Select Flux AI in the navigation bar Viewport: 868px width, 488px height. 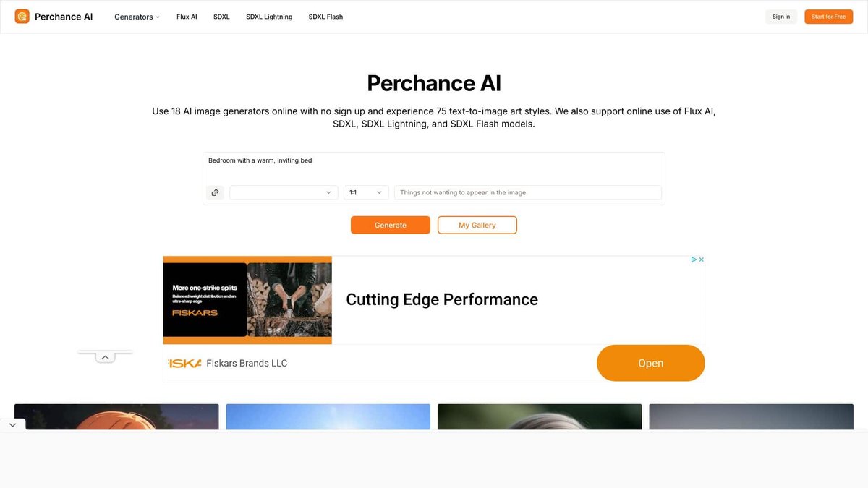(186, 16)
